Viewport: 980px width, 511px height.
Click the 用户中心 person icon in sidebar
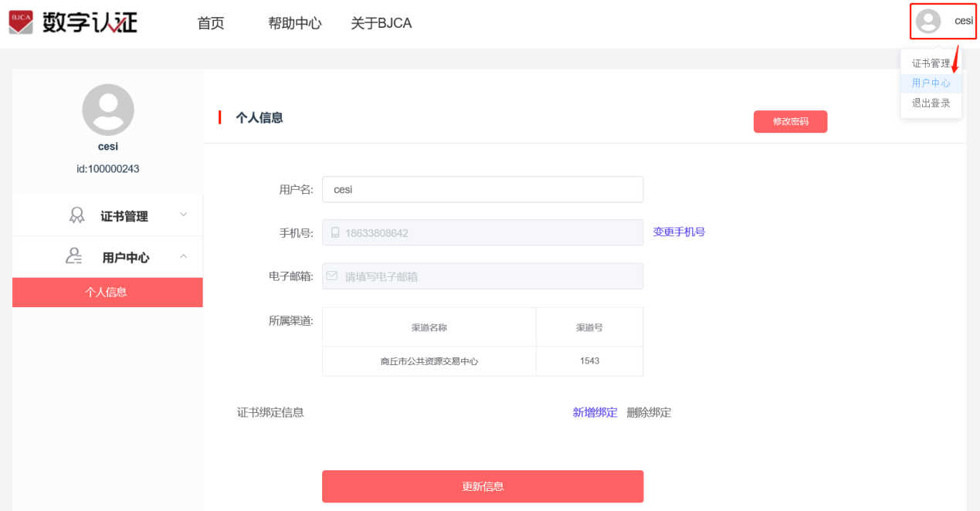(74, 256)
